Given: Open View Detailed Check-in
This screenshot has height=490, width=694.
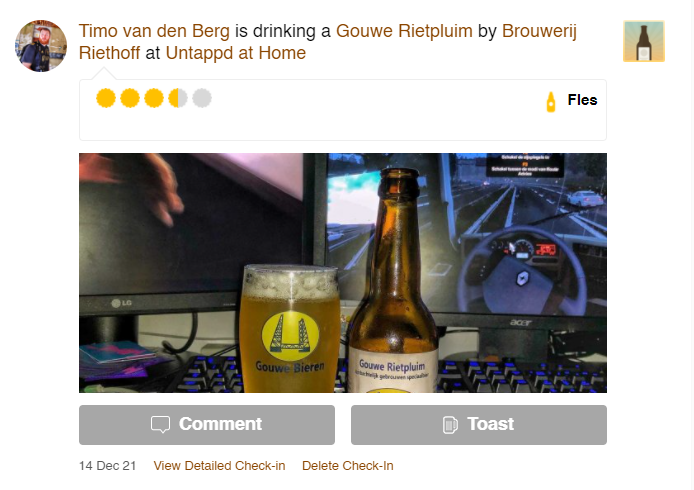Looking at the screenshot, I should (219, 466).
